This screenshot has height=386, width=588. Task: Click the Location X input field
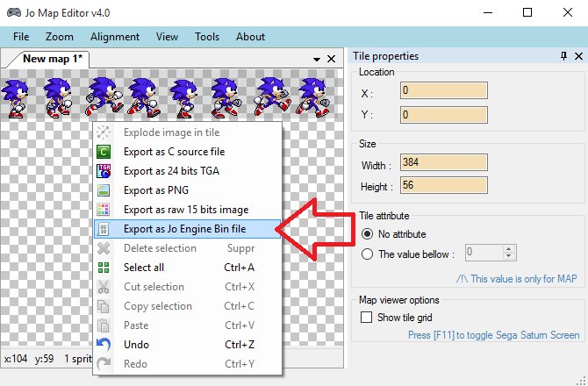pos(444,90)
